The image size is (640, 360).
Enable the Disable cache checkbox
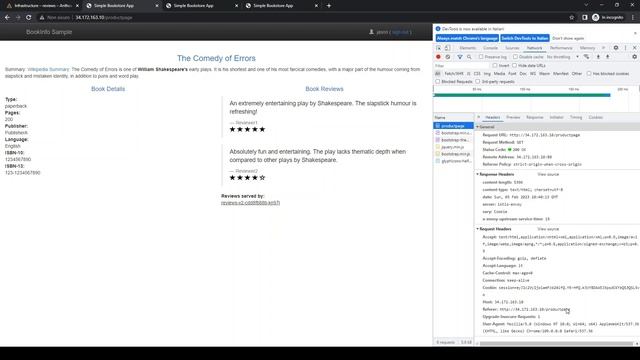(x=516, y=57)
